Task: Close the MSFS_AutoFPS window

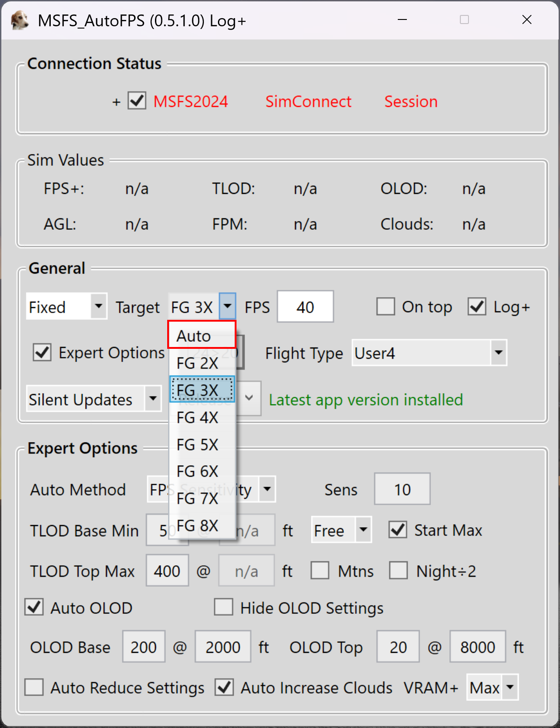Action: point(527,19)
